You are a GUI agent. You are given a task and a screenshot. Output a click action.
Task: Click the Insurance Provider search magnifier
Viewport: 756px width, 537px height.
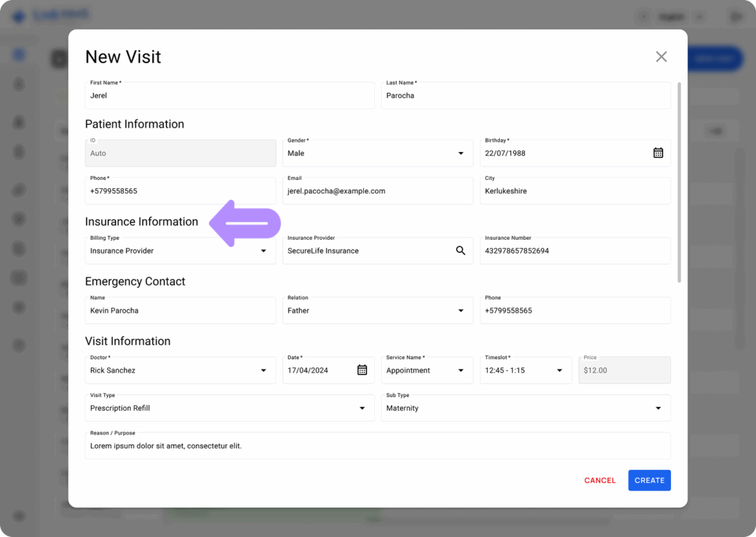point(461,251)
